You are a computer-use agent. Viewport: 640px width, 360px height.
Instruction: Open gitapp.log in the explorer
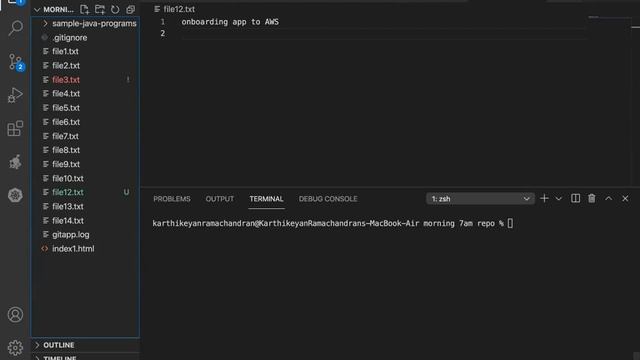[85, 235]
